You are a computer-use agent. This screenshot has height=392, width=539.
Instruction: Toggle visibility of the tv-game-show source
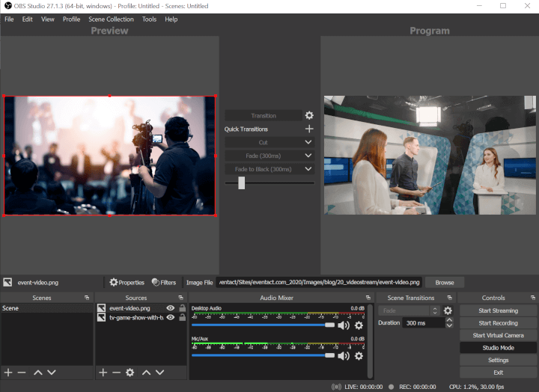click(x=171, y=317)
